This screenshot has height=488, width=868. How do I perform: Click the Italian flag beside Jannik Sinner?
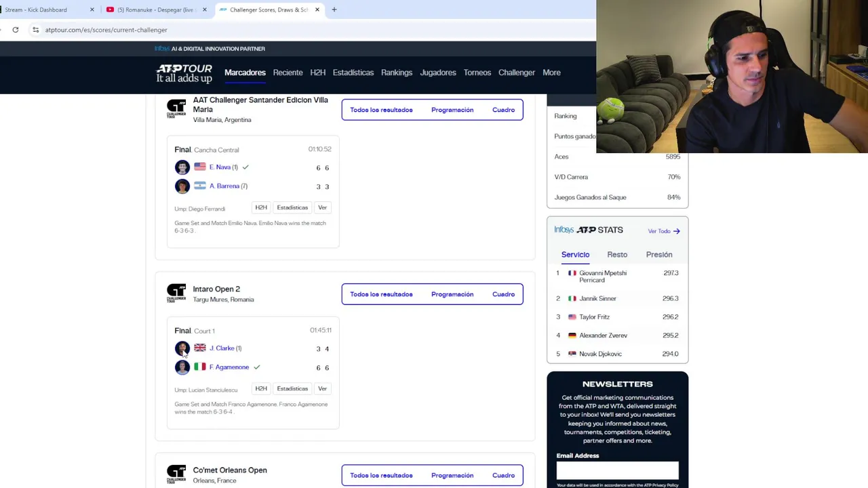point(572,298)
